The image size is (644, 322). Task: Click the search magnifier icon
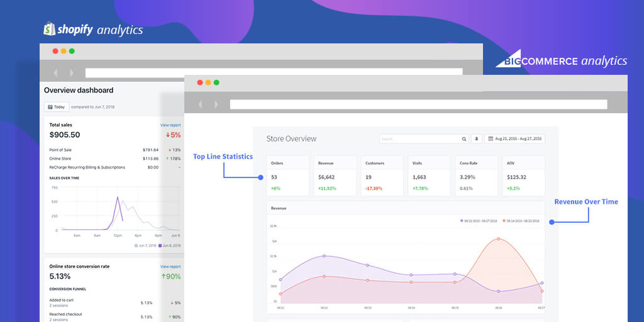point(464,139)
